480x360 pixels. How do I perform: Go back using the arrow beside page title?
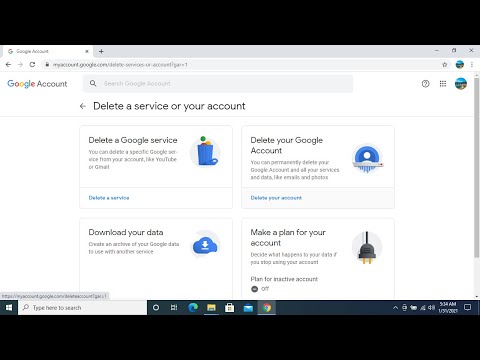(x=83, y=106)
